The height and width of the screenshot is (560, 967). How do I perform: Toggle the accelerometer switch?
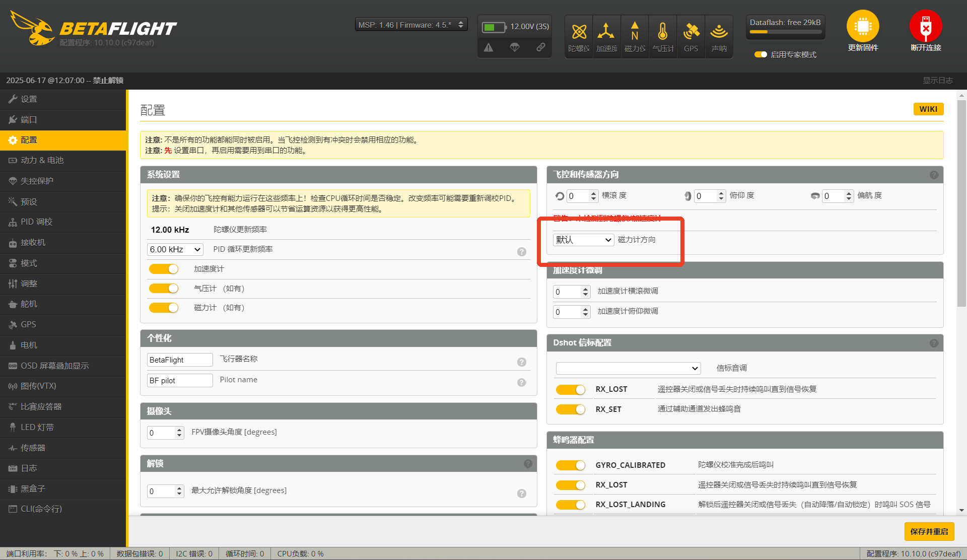click(x=164, y=269)
